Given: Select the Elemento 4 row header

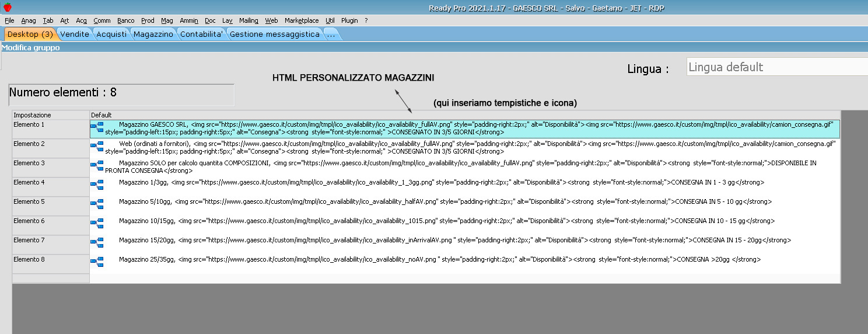Looking at the screenshot, I should (51, 187).
